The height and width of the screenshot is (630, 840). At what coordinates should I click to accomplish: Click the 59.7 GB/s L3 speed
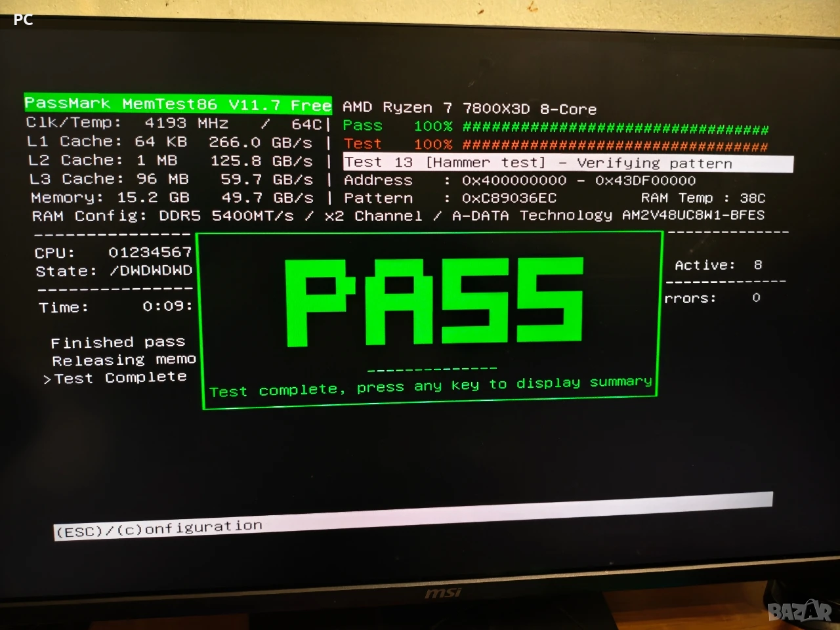pyautogui.click(x=266, y=179)
